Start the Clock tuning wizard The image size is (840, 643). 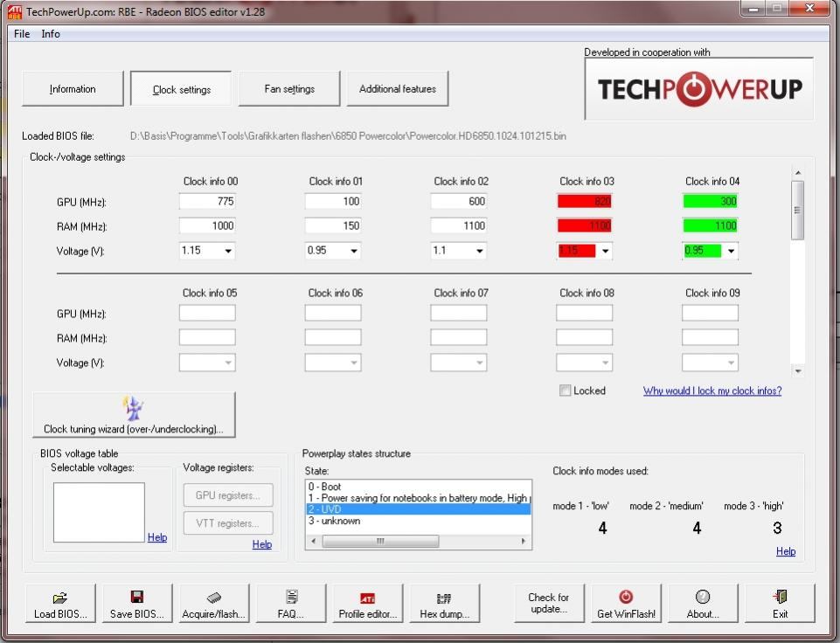[x=134, y=415]
